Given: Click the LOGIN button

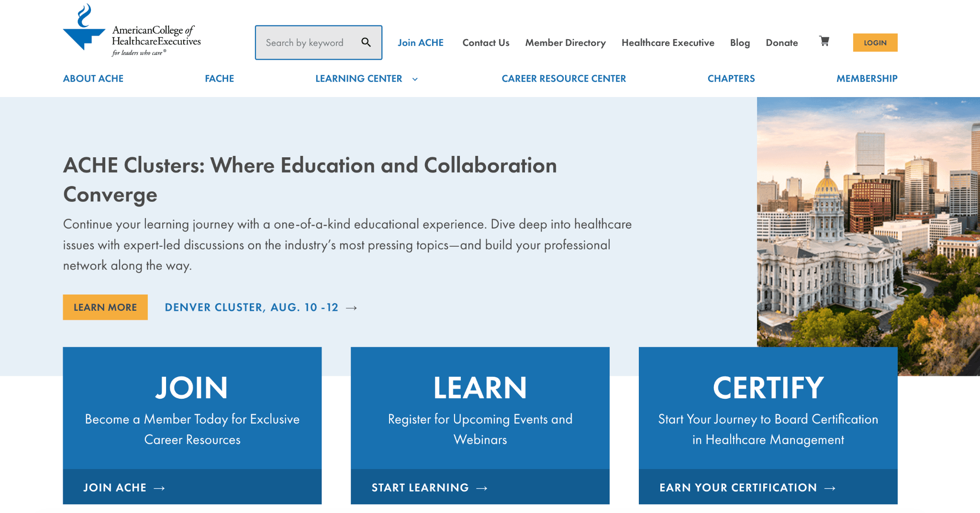Looking at the screenshot, I should pyautogui.click(x=875, y=43).
